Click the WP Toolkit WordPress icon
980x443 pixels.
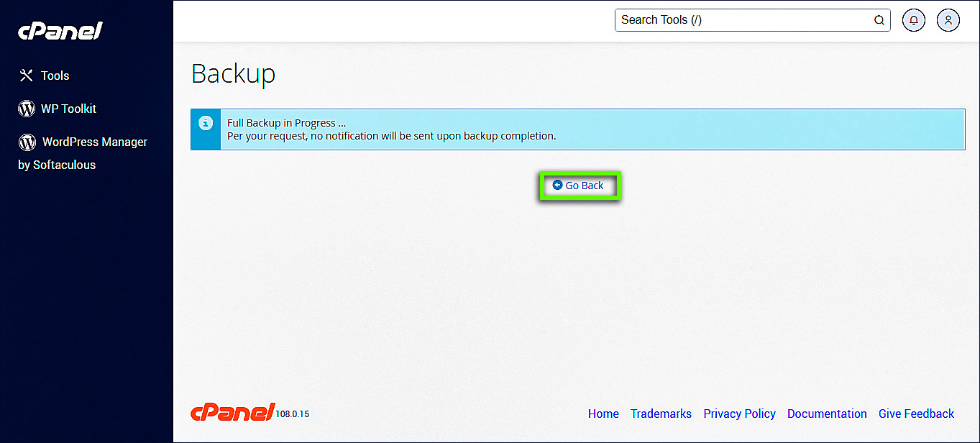pyautogui.click(x=27, y=109)
